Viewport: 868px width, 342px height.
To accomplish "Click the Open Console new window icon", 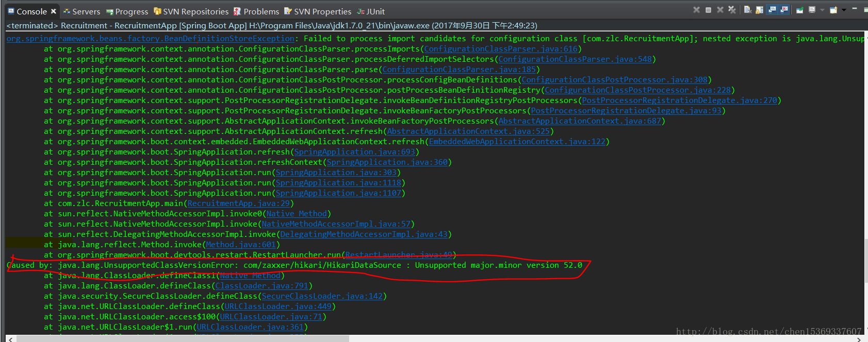I will point(833,10).
